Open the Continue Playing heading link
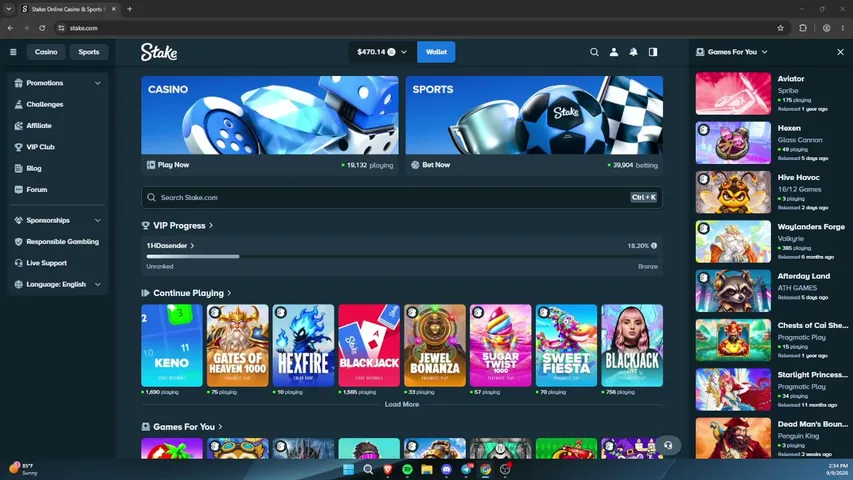 (x=187, y=293)
